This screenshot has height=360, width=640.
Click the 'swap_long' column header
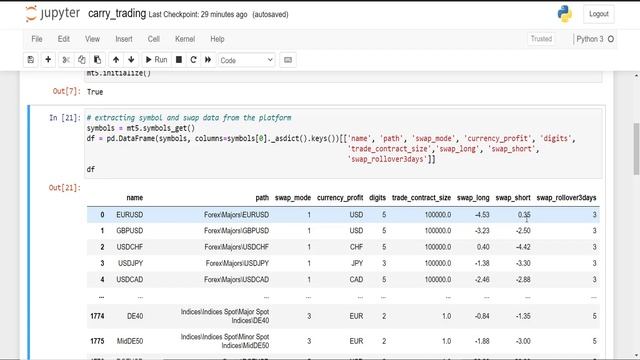[x=473, y=198]
